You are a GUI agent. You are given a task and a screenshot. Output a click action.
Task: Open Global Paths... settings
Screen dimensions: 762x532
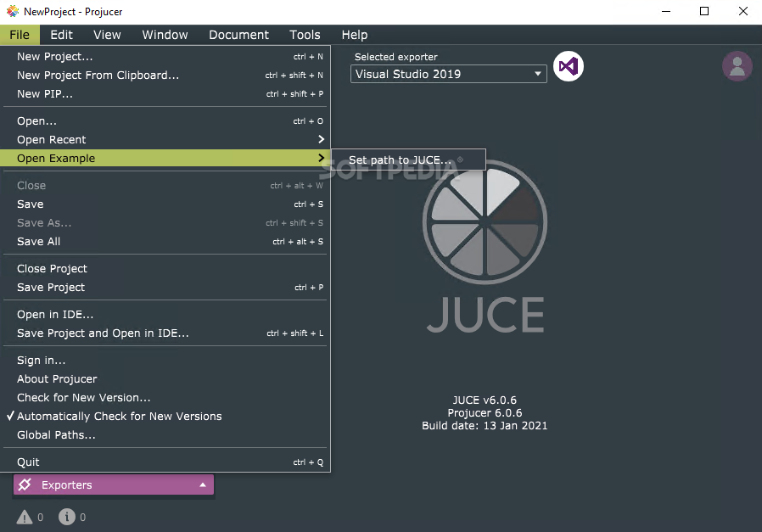pos(165,434)
